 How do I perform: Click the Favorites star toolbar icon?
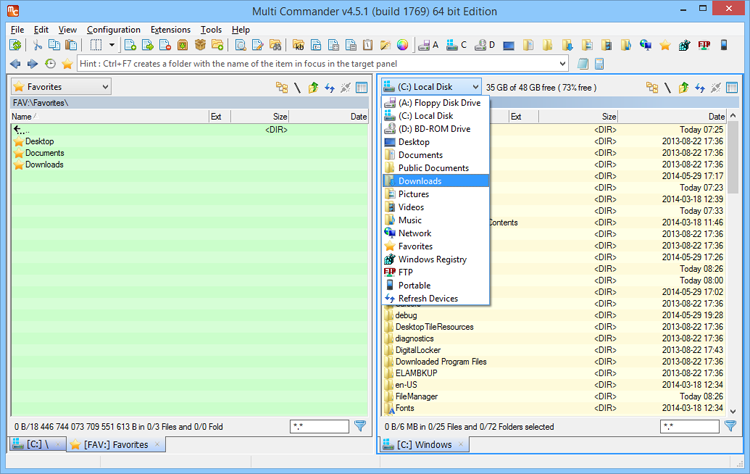coord(665,45)
